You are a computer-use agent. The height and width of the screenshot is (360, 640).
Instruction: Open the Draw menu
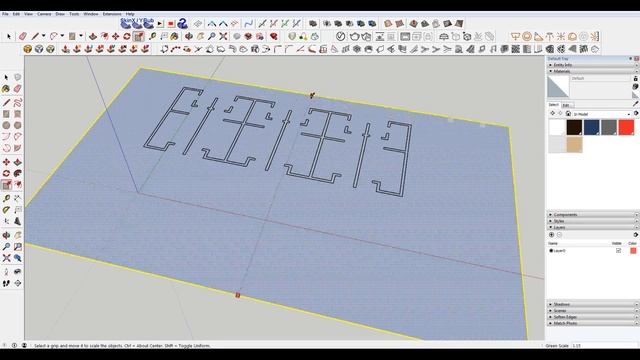[x=60, y=14]
